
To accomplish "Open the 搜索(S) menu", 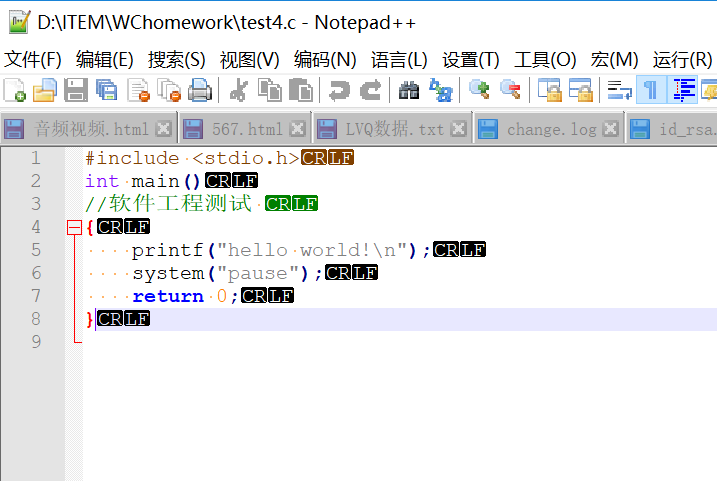I will click(x=177, y=60).
